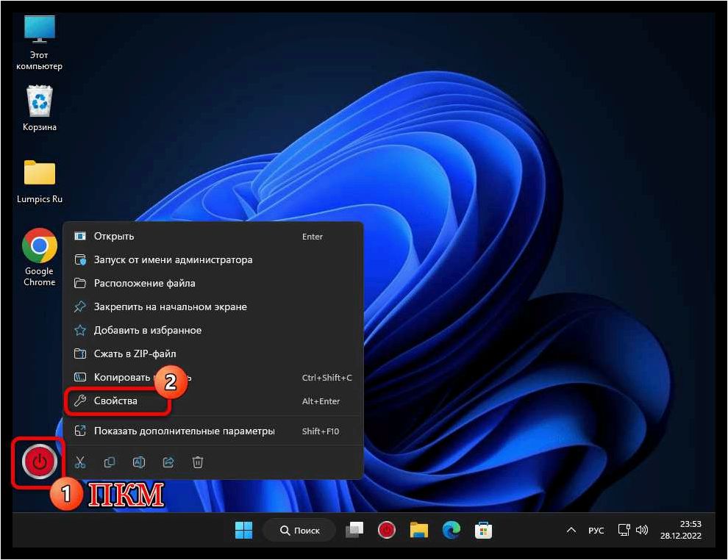Image resolution: width=728 pixels, height=560 pixels.
Task: Click the red power icon on taskbar
Action: [x=386, y=530]
